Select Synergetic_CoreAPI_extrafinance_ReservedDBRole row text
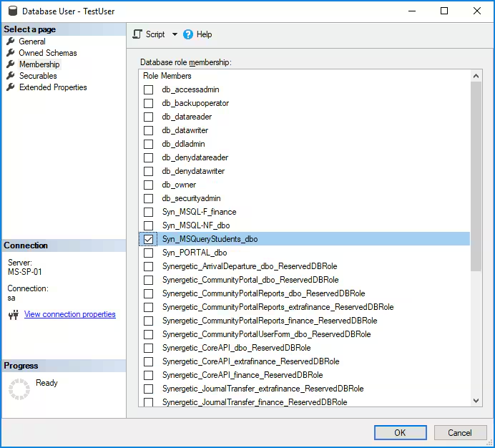 pyautogui.click(x=251, y=361)
